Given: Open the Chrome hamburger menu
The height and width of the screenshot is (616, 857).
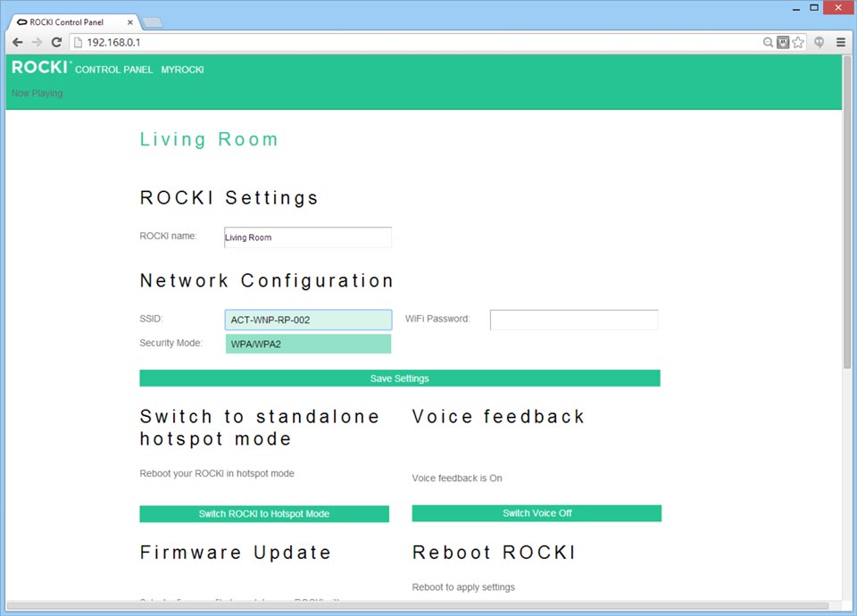Looking at the screenshot, I should pos(841,42).
